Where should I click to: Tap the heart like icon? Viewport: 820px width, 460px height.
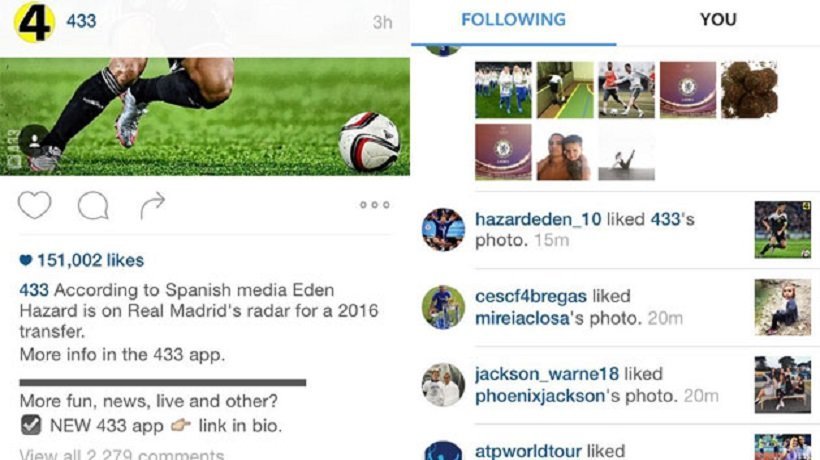[35, 204]
